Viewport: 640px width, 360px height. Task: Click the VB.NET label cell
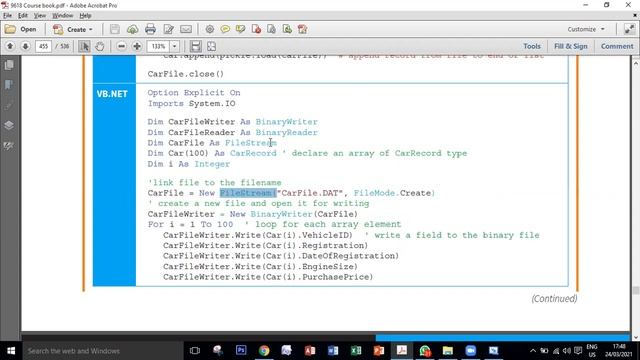pos(112,94)
